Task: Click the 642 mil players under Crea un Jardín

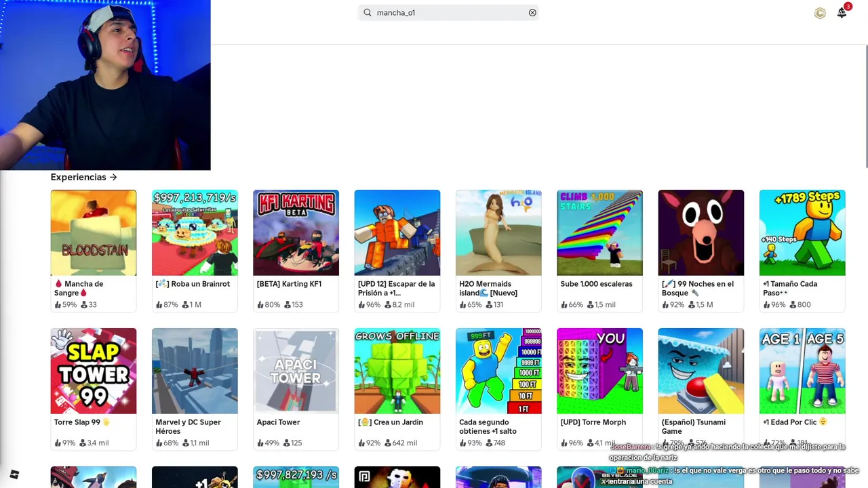Action: 401,443
